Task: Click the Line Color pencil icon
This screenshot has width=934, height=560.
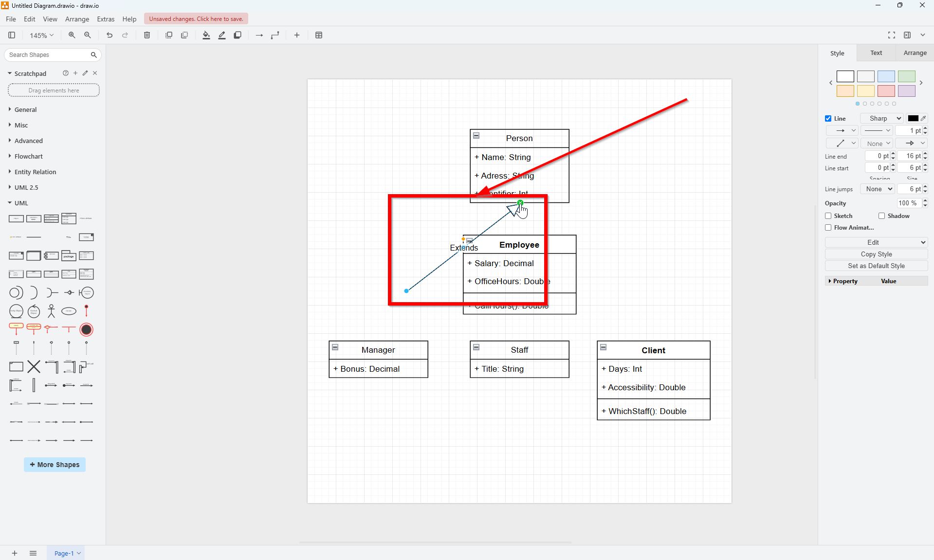Action: (221, 35)
